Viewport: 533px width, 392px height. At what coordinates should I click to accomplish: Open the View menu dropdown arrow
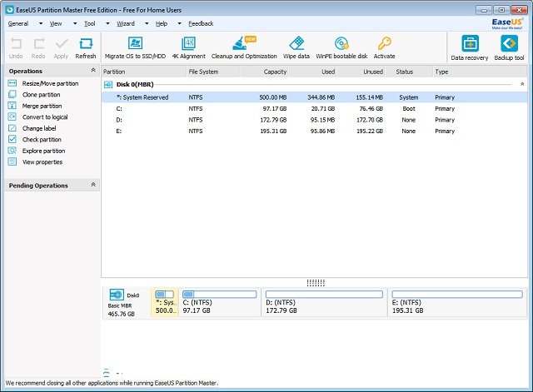coord(75,23)
